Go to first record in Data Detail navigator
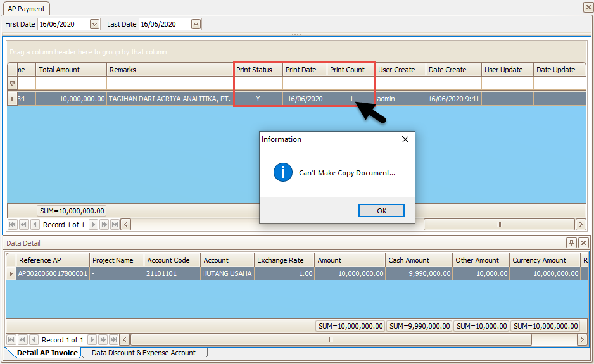Viewport: 594px width, 364px height. tap(11, 340)
